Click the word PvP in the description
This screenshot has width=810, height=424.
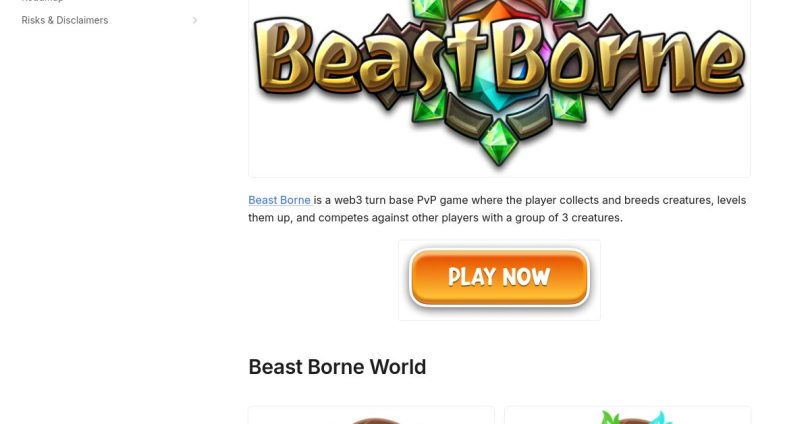(427, 200)
